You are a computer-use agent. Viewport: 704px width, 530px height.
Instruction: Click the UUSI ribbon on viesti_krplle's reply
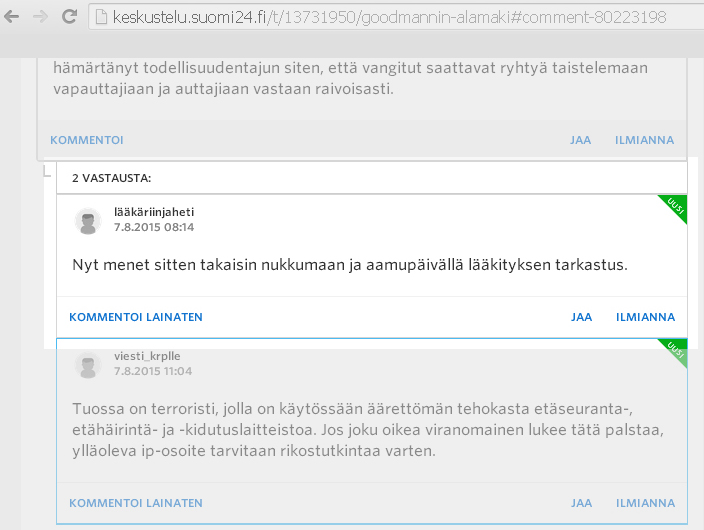coord(676,350)
